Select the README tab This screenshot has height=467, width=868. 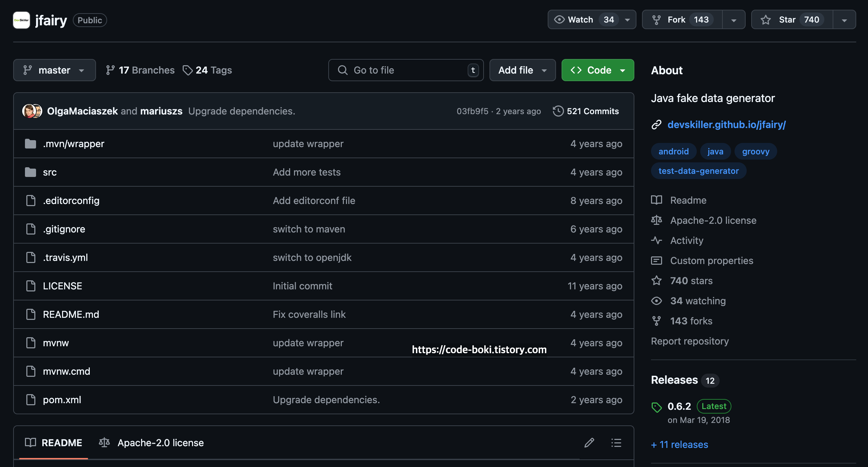pos(54,443)
